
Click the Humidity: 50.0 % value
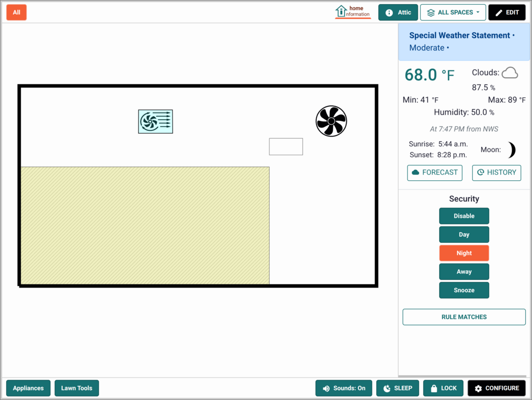(464, 113)
